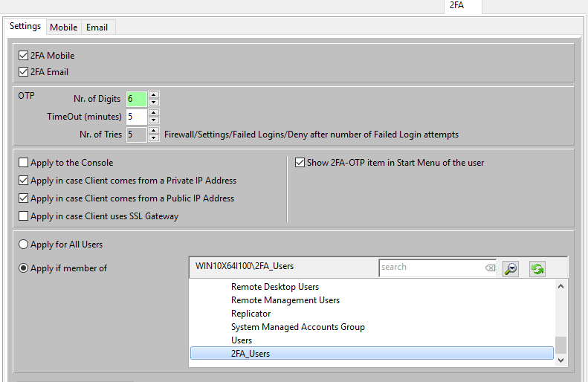588x382 pixels.
Task: Decrease TimeOut minutes with down arrow
Action: [153, 120]
